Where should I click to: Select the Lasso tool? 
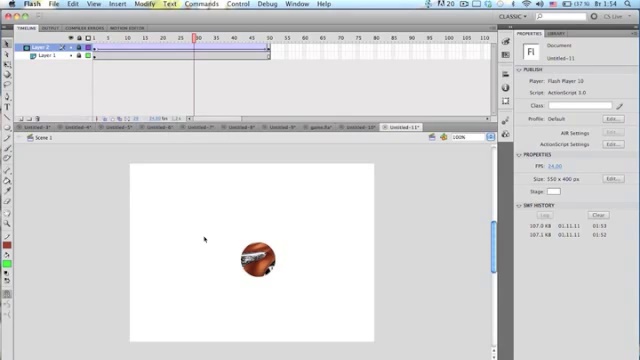tap(7, 84)
